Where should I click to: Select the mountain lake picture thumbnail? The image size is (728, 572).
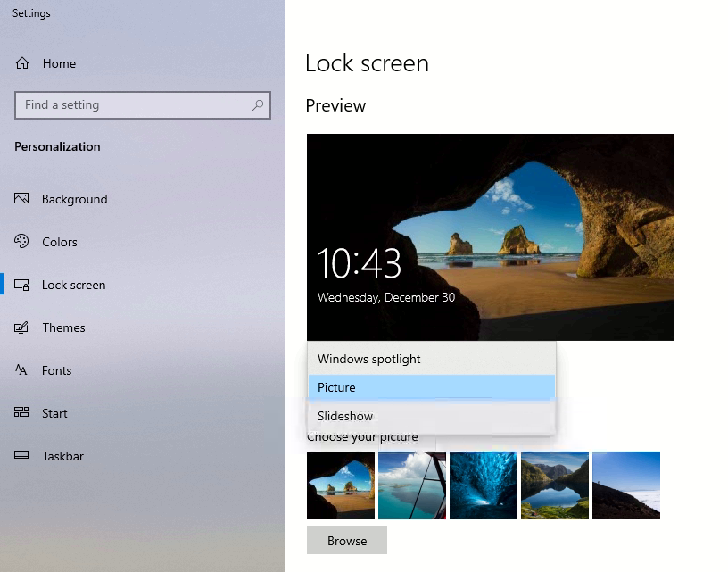554,485
